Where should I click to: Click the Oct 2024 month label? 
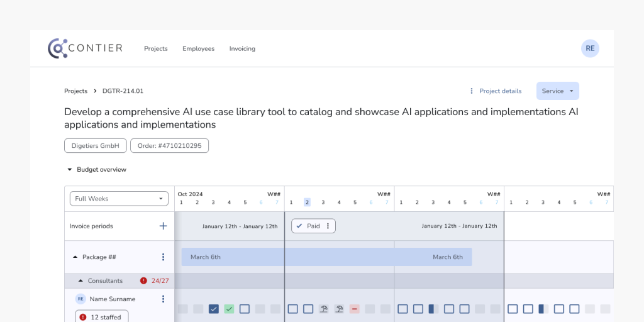click(x=190, y=194)
